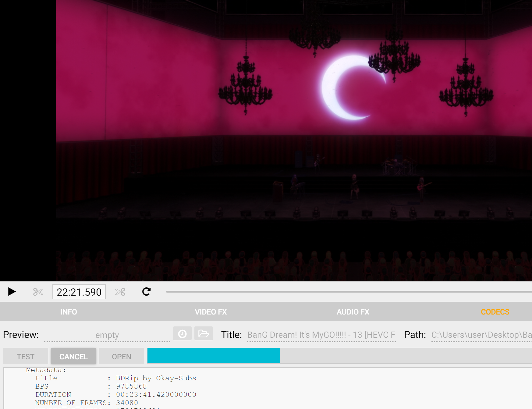Switch to the INFO tab
The height and width of the screenshot is (409, 532).
[x=69, y=312]
